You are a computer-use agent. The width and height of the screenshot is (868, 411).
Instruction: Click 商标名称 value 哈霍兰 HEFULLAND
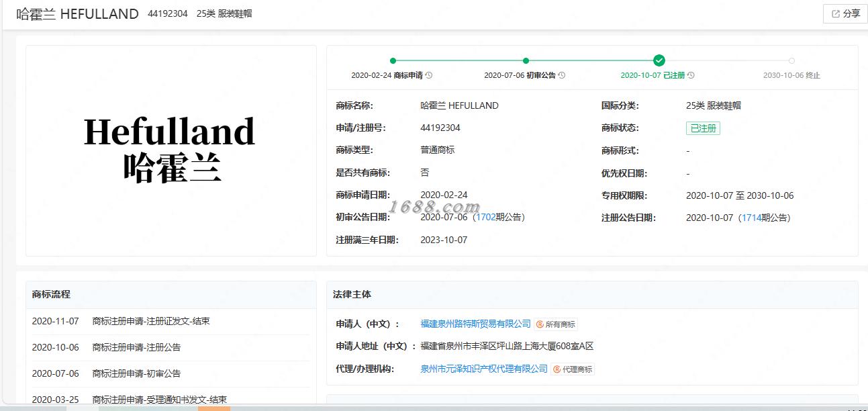(459, 105)
